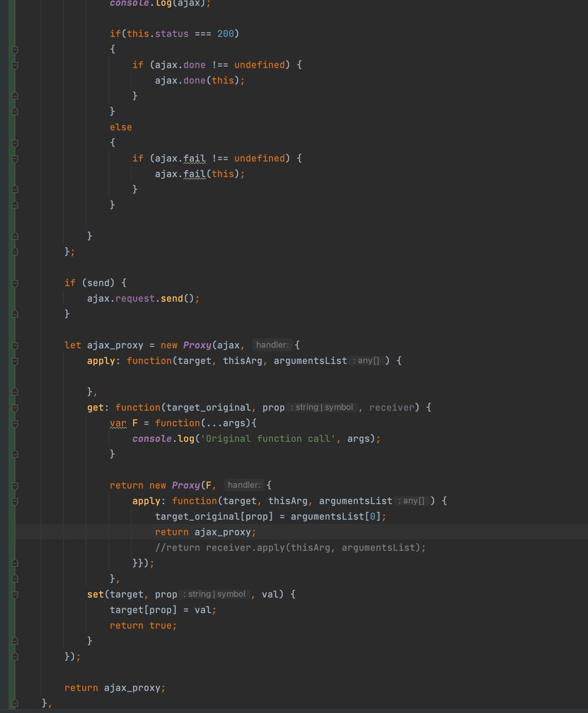Click the underlined 'fail' in ajax.fail(this)
The width and height of the screenshot is (588, 713).
pyautogui.click(x=194, y=174)
